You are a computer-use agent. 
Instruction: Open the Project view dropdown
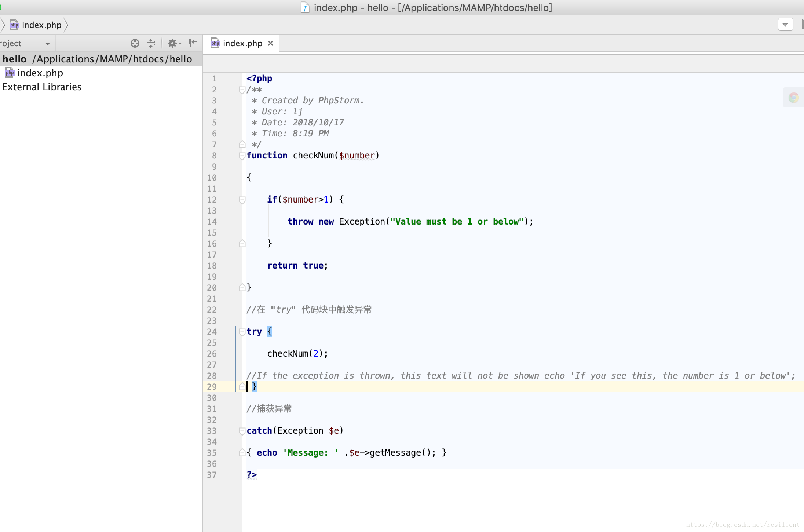[x=47, y=44]
